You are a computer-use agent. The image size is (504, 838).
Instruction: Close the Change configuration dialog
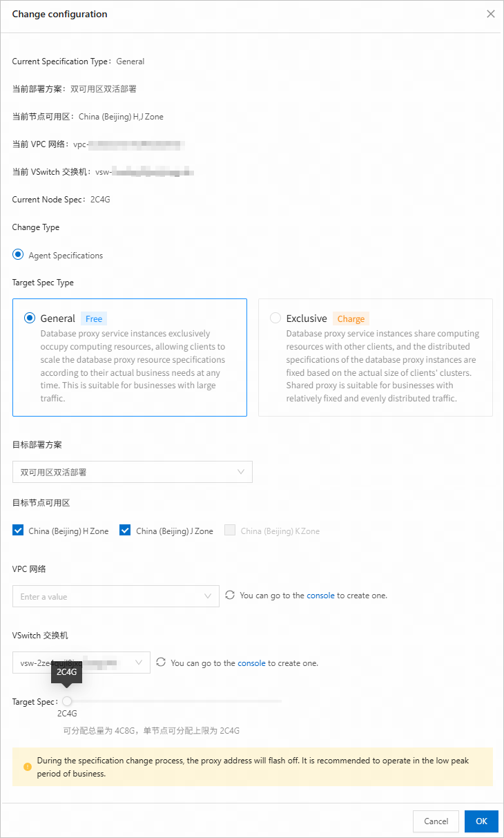click(491, 14)
